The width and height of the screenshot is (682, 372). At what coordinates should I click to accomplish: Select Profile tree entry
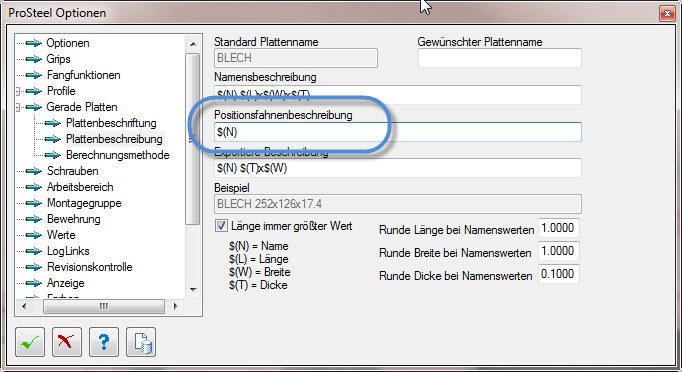tap(61, 91)
